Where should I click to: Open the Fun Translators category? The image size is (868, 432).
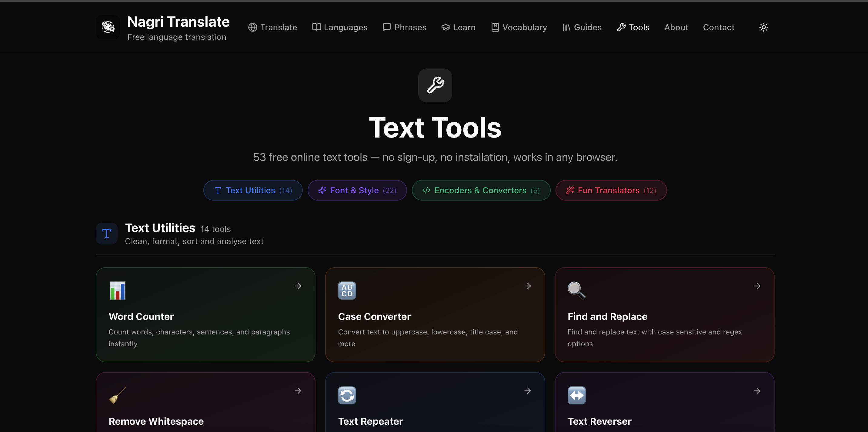click(x=611, y=190)
